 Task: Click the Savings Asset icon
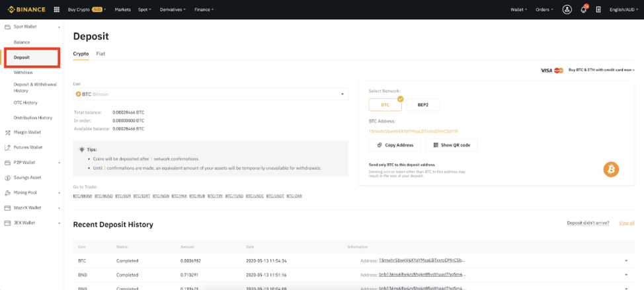(x=7, y=178)
